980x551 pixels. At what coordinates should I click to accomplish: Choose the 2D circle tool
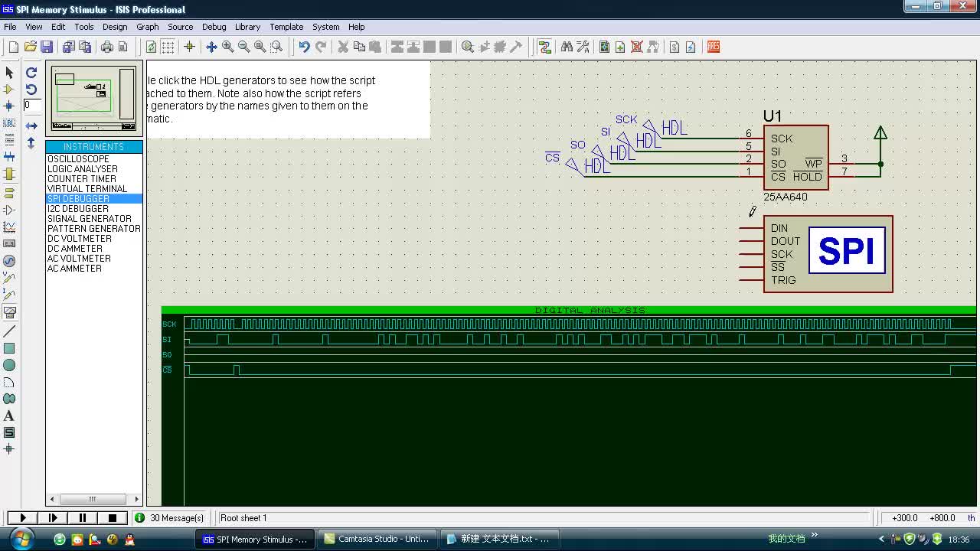pos(9,365)
